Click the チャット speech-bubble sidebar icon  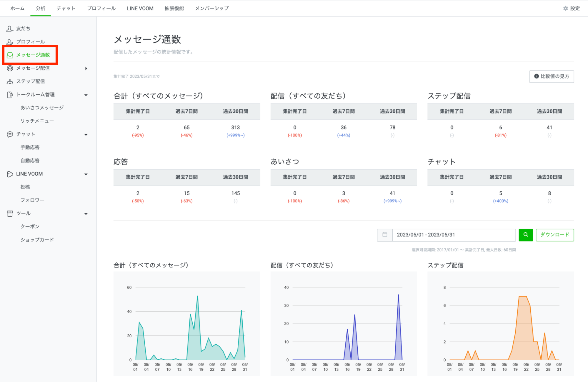click(10, 134)
